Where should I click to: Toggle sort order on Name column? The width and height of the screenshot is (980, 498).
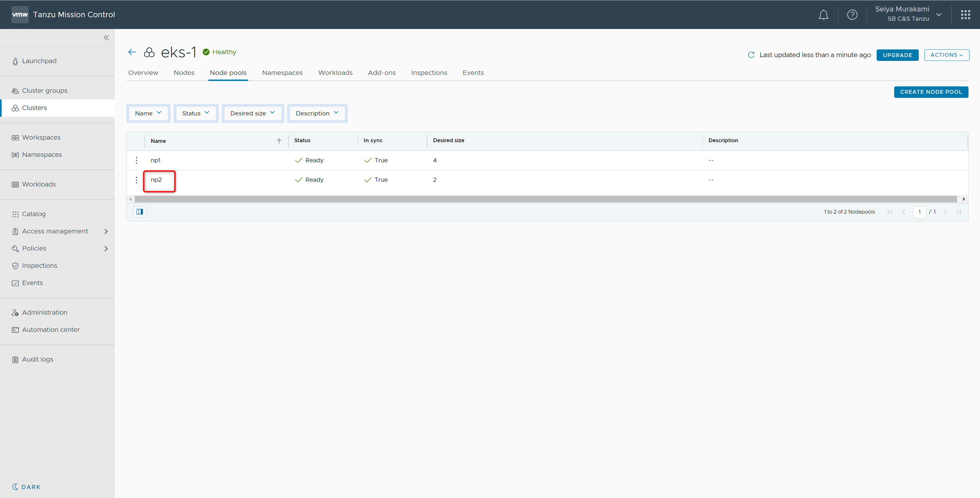pos(279,141)
